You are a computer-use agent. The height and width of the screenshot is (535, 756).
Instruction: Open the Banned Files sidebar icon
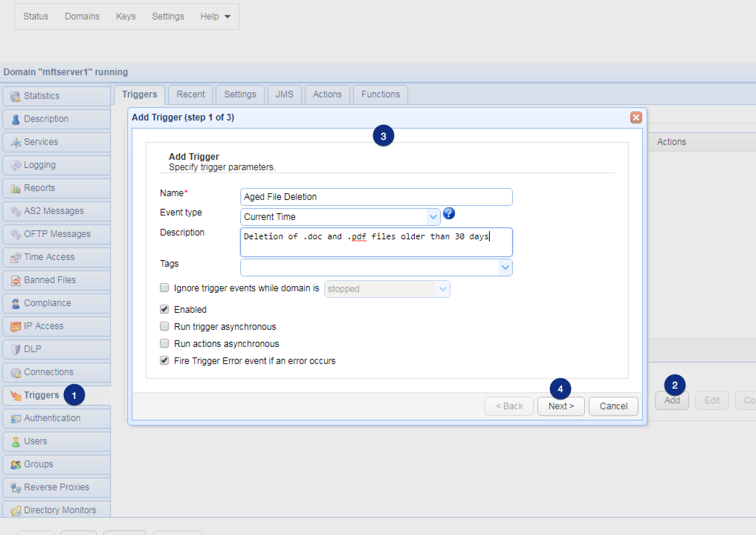(x=16, y=280)
